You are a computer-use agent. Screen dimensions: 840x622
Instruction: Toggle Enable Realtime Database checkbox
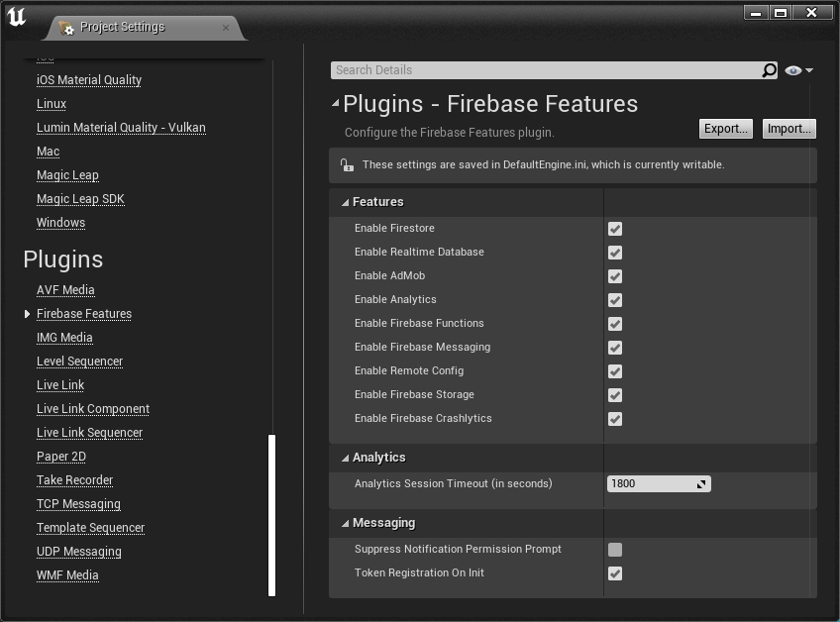point(615,253)
